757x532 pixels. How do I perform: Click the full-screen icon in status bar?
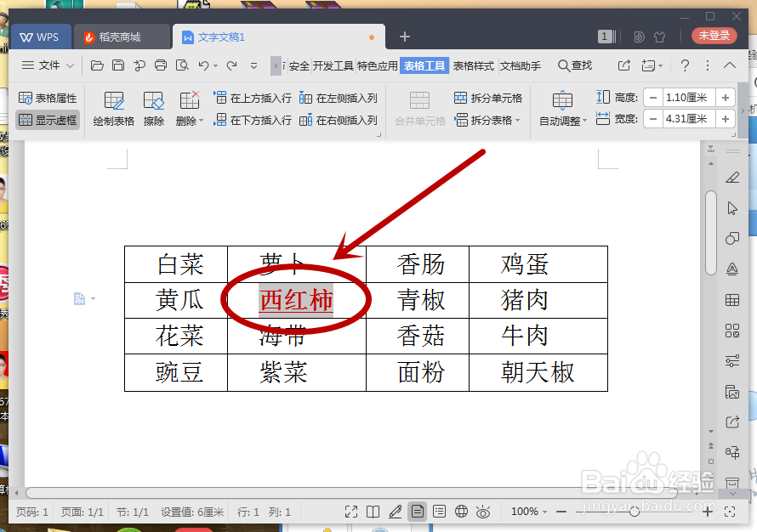coord(351,512)
